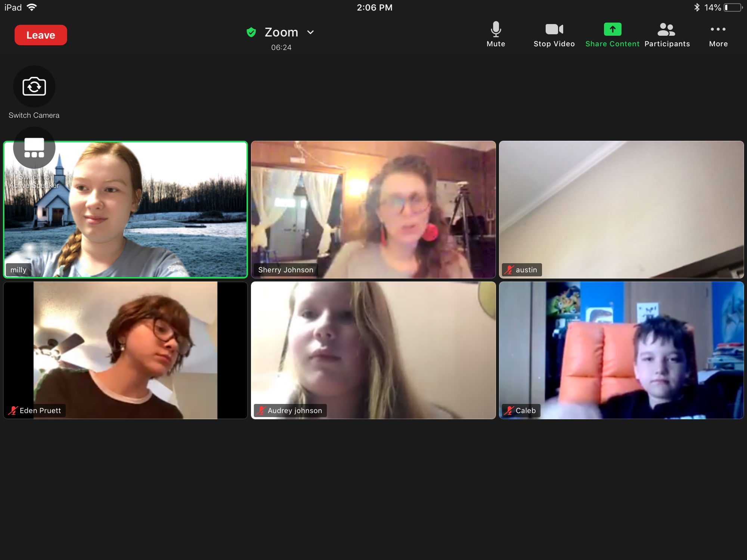Screen dimensions: 747x560
Task: Tap the battery indicator in status bar
Action: click(x=733, y=8)
